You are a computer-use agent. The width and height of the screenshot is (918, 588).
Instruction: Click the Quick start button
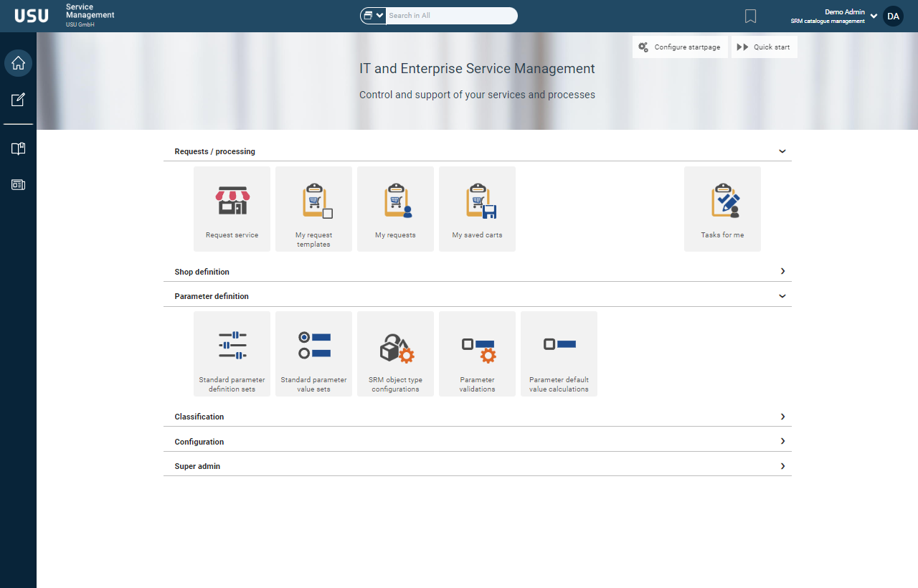[x=764, y=47]
